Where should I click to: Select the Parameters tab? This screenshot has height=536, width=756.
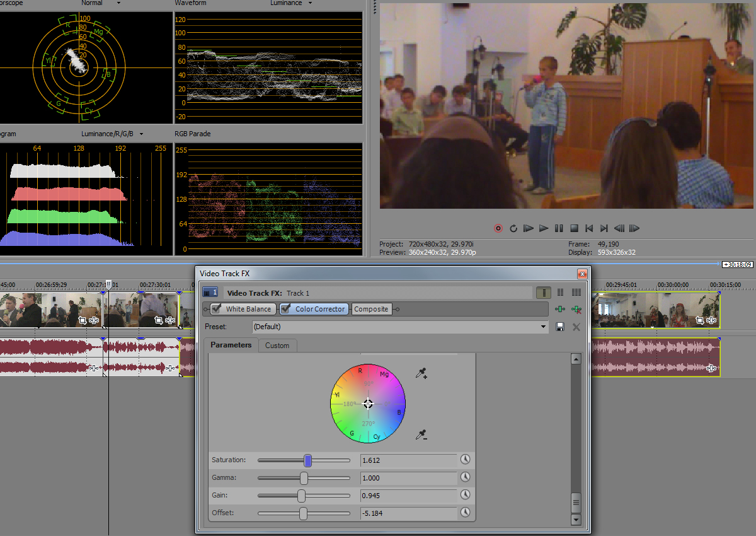pyautogui.click(x=231, y=345)
